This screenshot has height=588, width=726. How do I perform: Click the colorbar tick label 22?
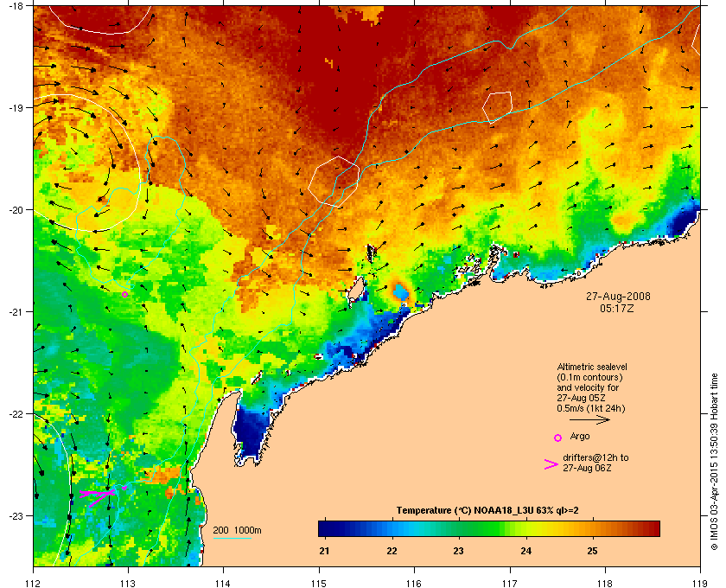pos(392,551)
